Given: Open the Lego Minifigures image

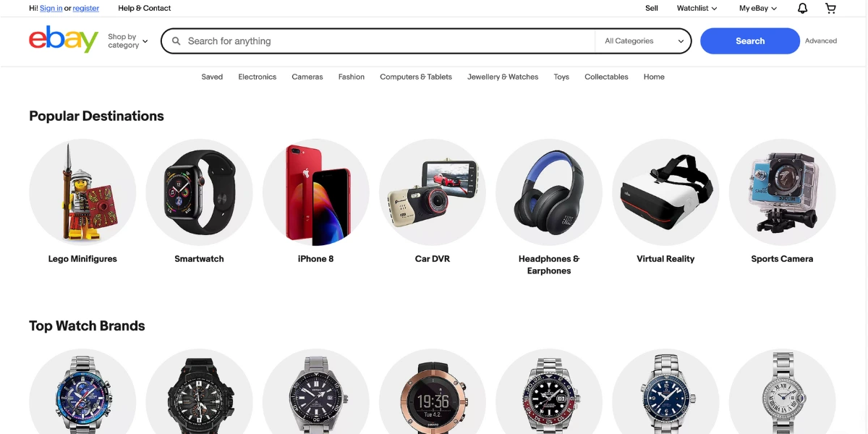Looking at the screenshot, I should click(x=82, y=192).
